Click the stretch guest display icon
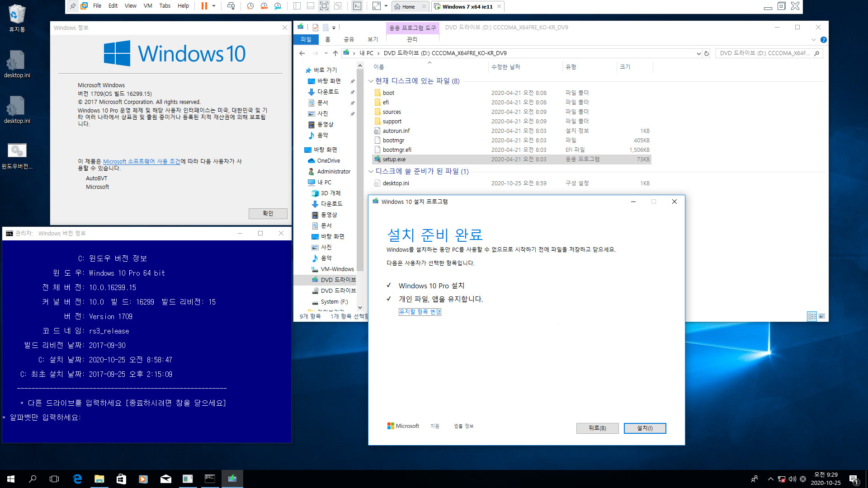Viewport: 868px width, 488px height. 377,6
